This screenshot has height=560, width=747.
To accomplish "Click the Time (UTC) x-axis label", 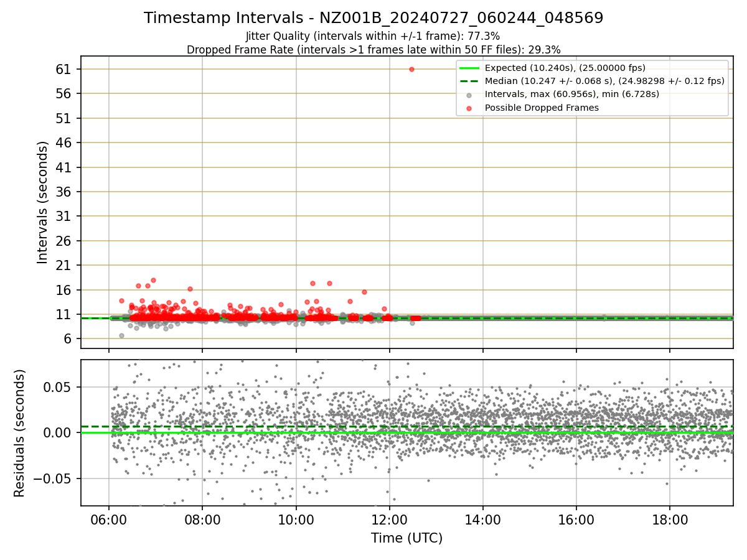I will (406, 538).
